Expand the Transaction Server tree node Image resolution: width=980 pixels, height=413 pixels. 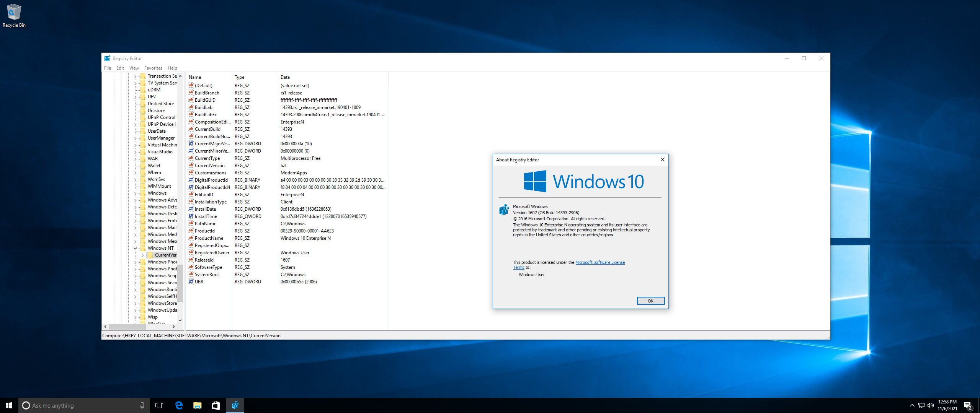pyautogui.click(x=135, y=76)
